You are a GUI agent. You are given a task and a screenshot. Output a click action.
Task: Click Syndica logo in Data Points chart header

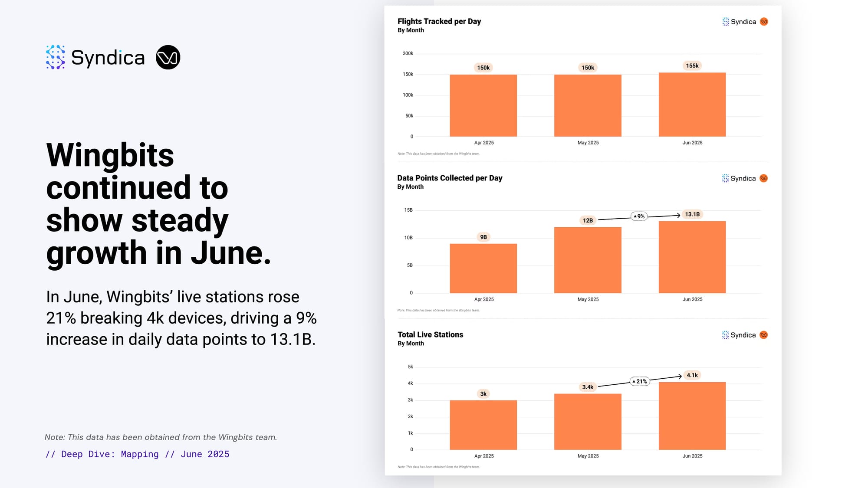tap(739, 178)
